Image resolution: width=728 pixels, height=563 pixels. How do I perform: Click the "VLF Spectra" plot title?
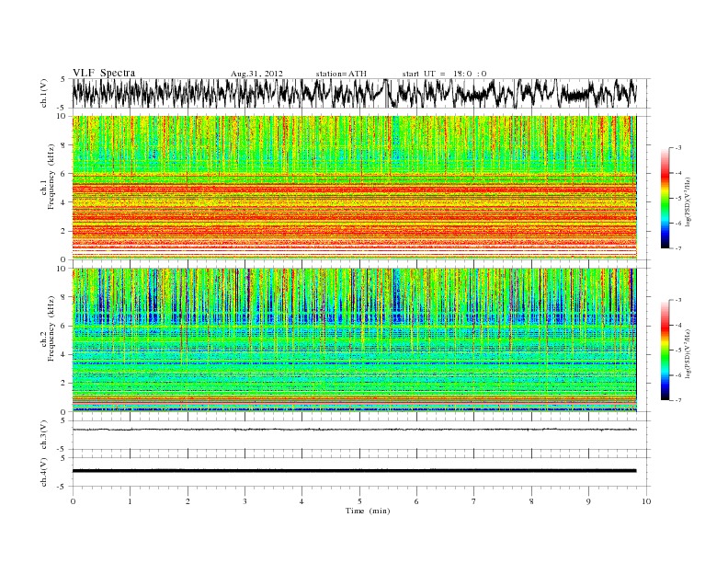104,73
